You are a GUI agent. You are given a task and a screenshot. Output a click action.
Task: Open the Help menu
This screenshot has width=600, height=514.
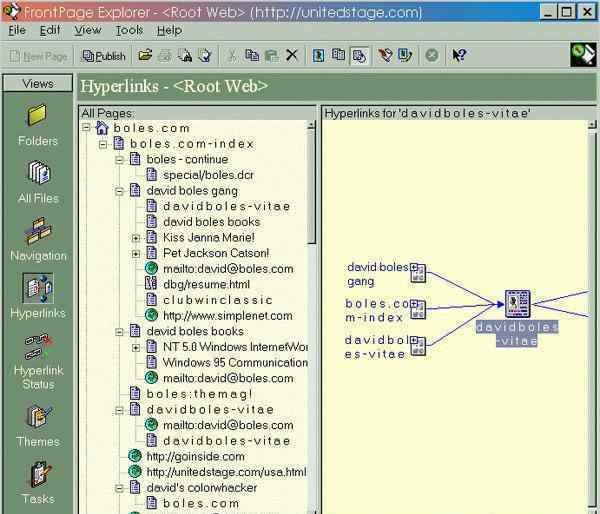click(169, 30)
